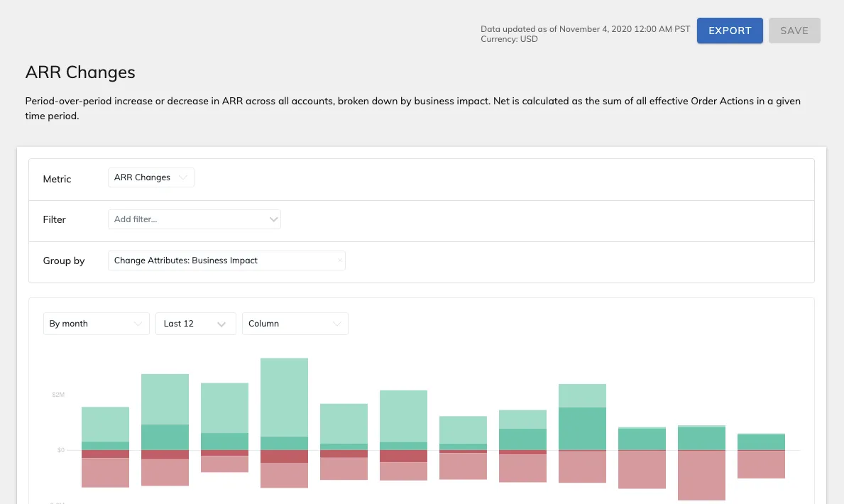Open the Metric dropdown showing ARR Changes
This screenshot has height=504, width=844.
[150, 177]
